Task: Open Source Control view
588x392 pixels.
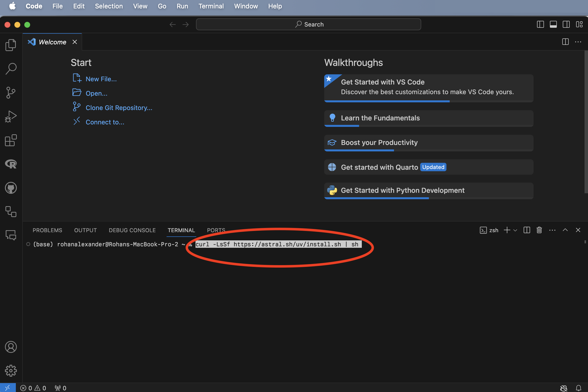Action: [11, 93]
